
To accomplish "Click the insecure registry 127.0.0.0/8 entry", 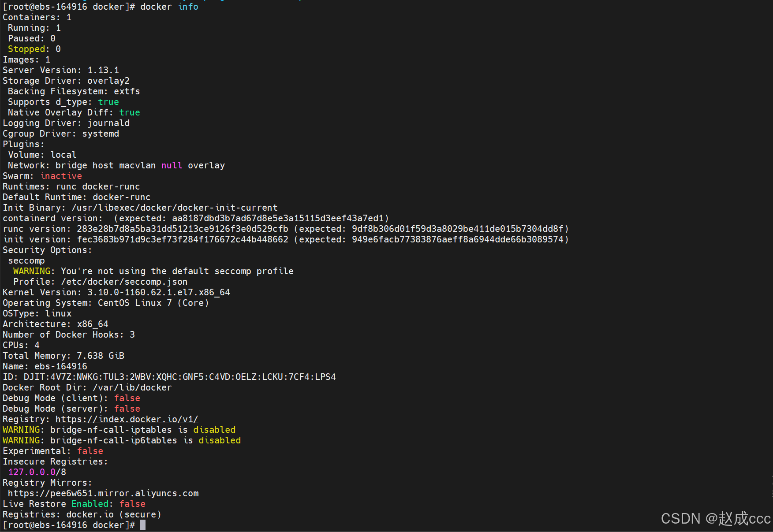I will pos(37,472).
